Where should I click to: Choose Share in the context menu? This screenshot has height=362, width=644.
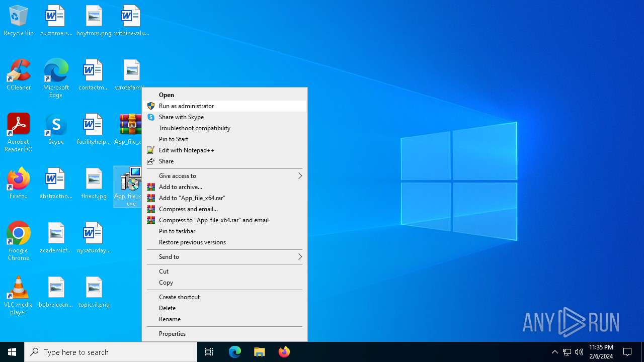(224, 161)
